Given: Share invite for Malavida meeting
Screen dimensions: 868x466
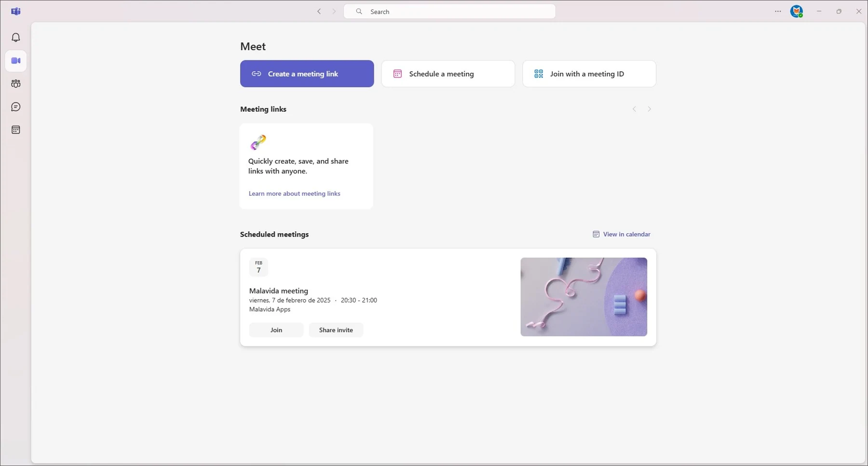Looking at the screenshot, I should coord(336,330).
